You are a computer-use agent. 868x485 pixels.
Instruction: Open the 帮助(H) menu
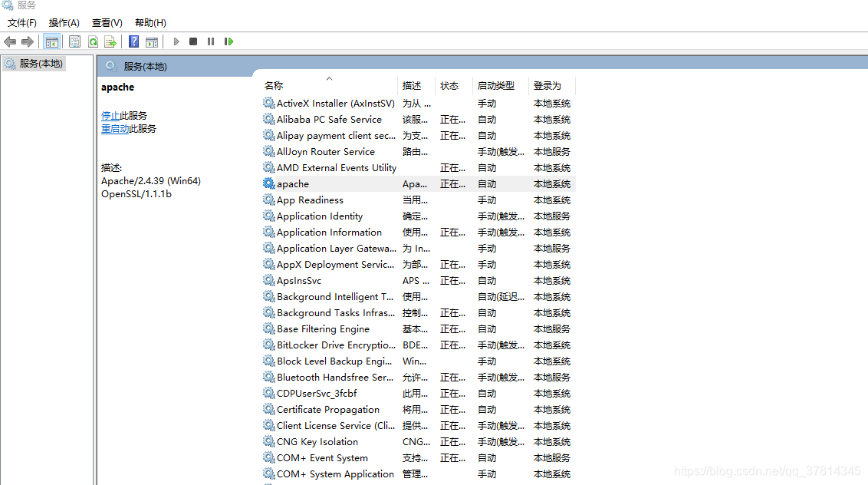click(x=150, y=23)
